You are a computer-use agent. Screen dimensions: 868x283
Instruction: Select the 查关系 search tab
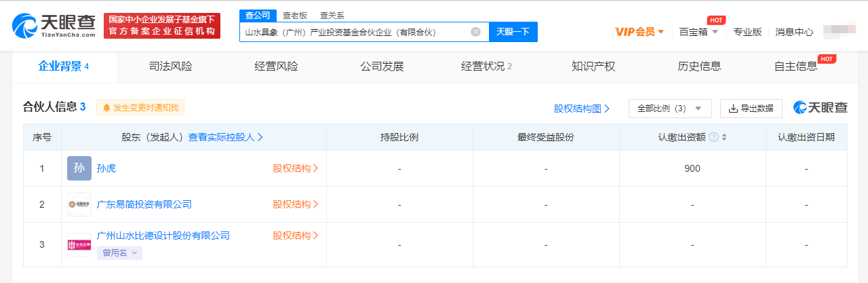click(x=332, y=15)
